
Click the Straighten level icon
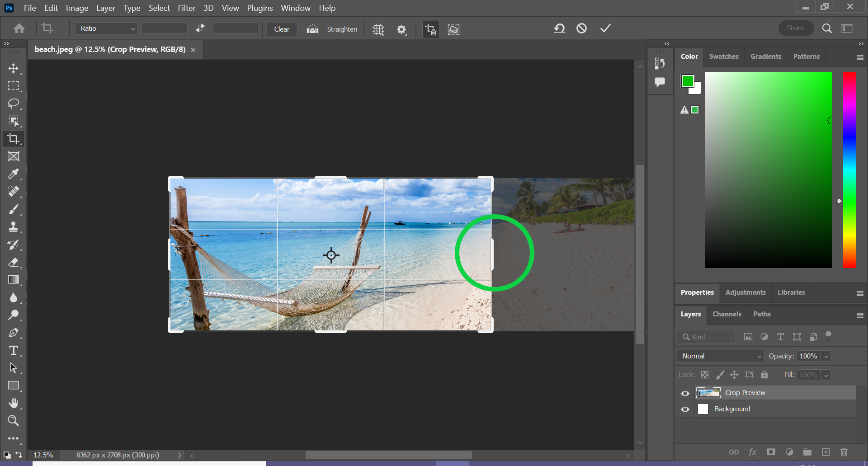point(312,29)
